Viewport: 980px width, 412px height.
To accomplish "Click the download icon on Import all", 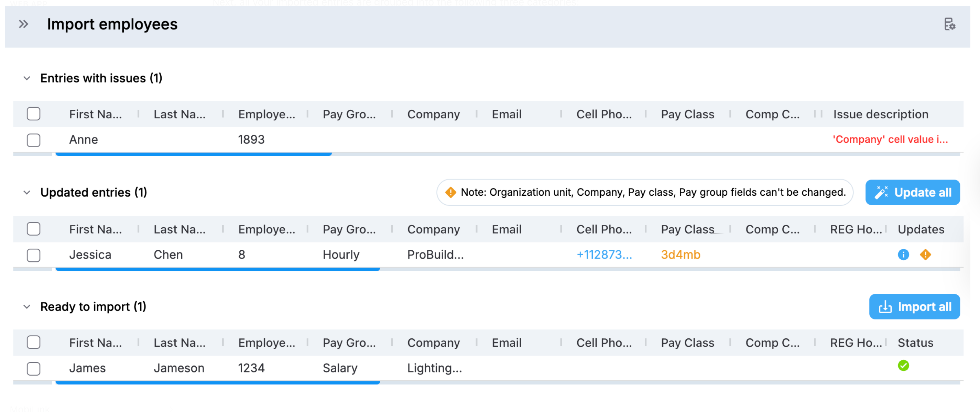I will tap(885, 307).
